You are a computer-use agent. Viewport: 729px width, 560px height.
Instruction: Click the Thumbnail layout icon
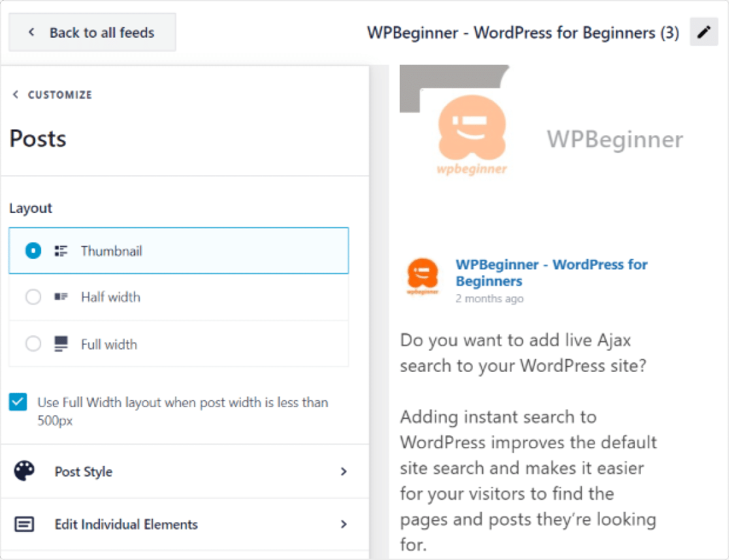tap(61, 251)
